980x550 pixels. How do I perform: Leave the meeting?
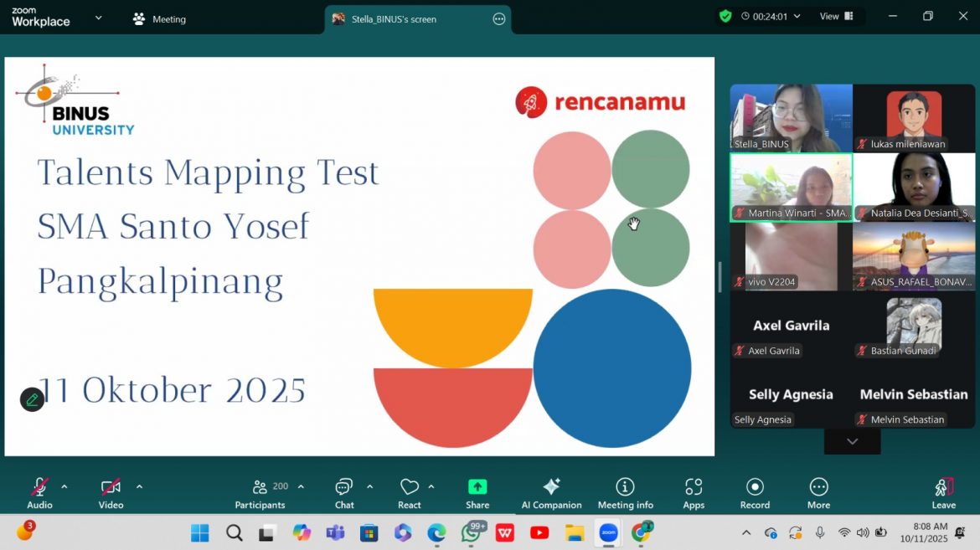click(x=943, y=492)
